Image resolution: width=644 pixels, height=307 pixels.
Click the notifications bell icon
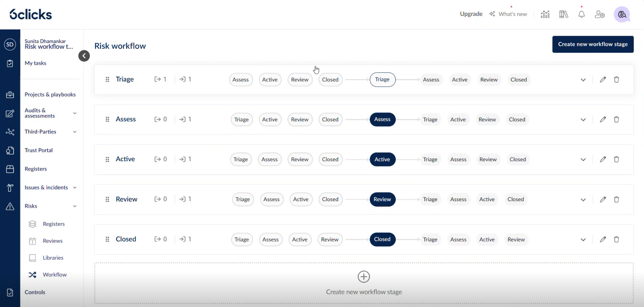point(581,14)
